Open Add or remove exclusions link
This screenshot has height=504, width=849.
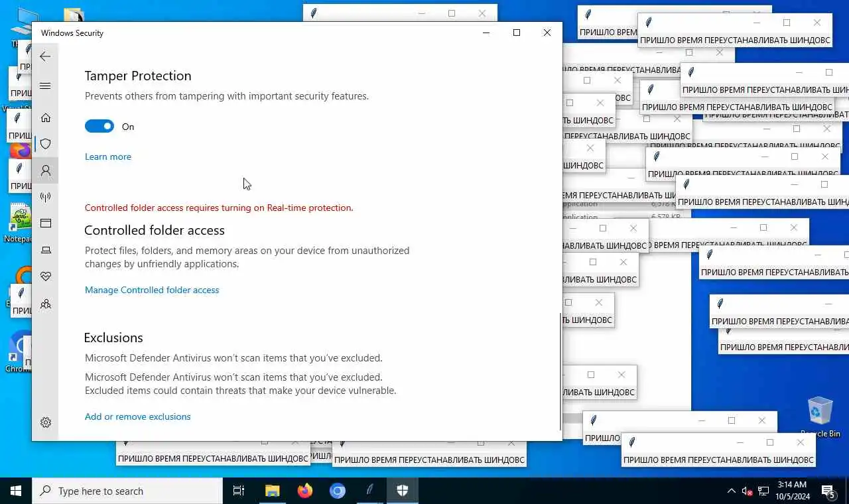[x=138, y=416]
